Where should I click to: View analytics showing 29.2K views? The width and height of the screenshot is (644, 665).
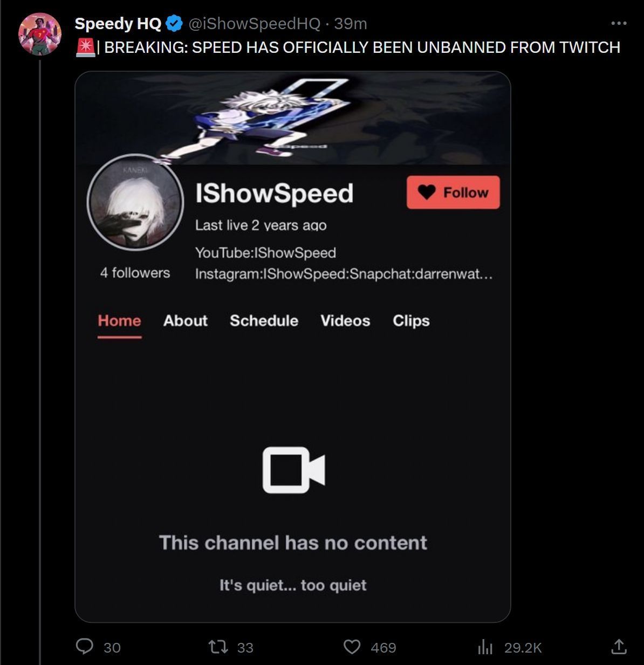point(485,647)
